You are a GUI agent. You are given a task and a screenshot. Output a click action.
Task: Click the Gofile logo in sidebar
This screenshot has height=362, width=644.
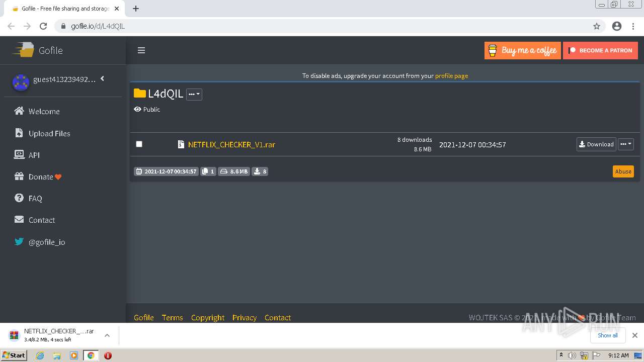[x=38, y=50]
